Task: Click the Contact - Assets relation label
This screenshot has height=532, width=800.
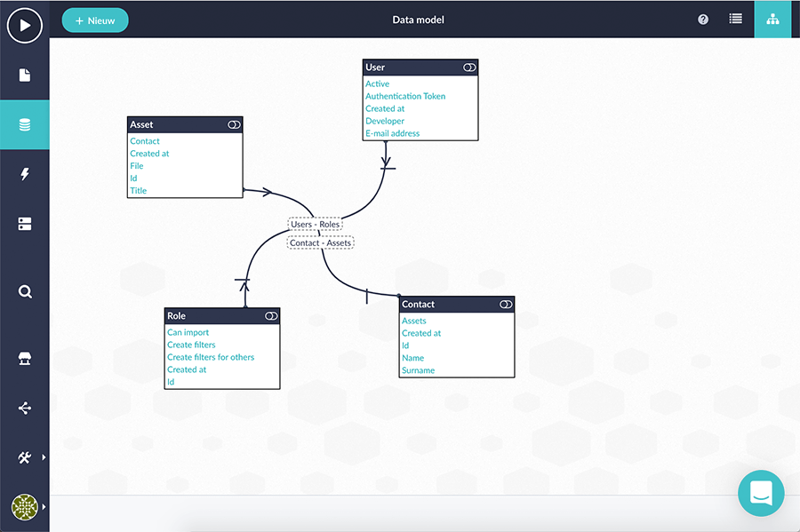Action: 320,242
